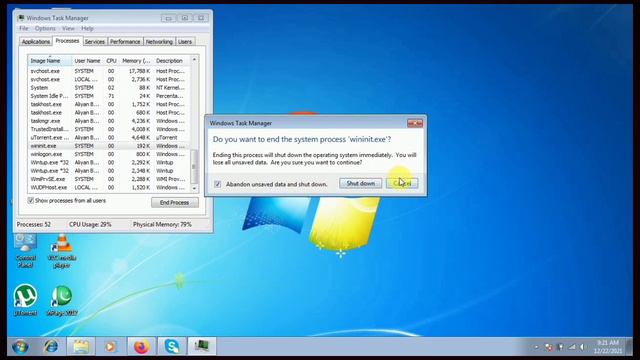This screenshot has width=640, height=360.
Task: Sort by the Memory column header
Action: (x=136, y=60)
